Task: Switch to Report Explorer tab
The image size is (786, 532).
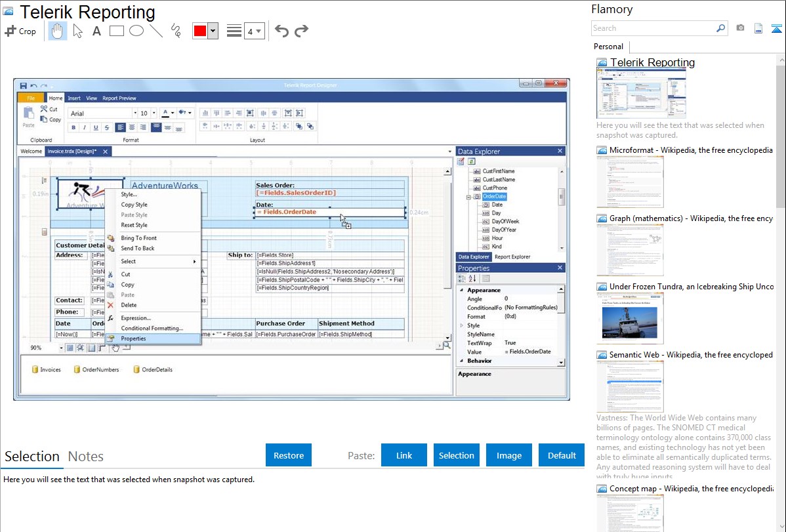Action: (512, 256)
